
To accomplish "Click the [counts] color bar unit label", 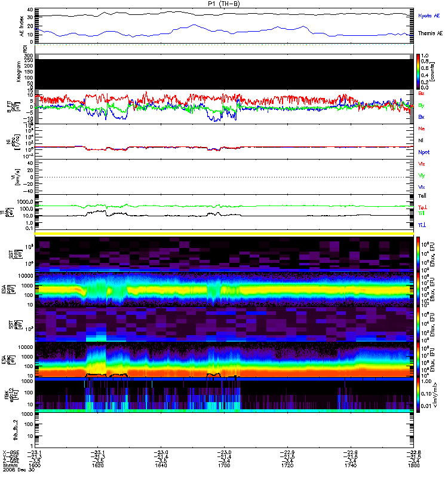I will tap(433, 72).
